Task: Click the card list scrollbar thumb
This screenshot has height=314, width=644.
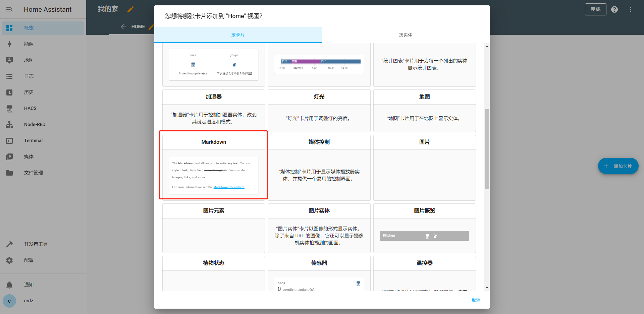Action: [487, 149]
